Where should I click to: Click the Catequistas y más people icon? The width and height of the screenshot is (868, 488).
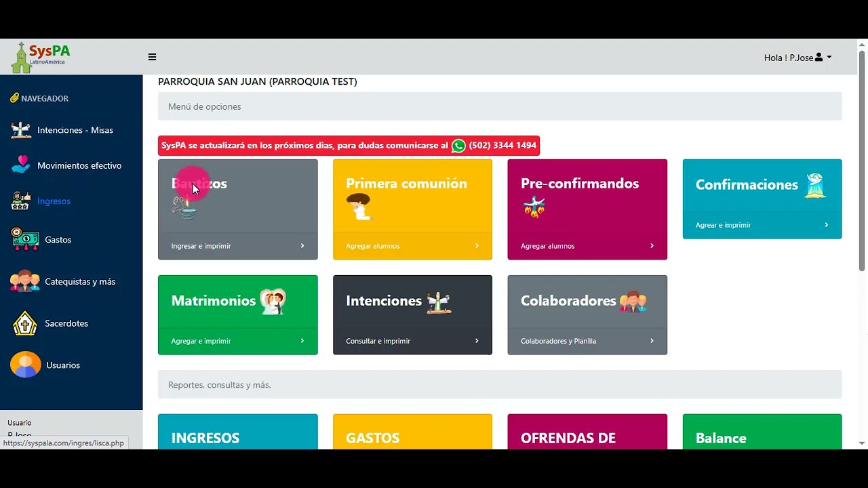coord(25,281)
